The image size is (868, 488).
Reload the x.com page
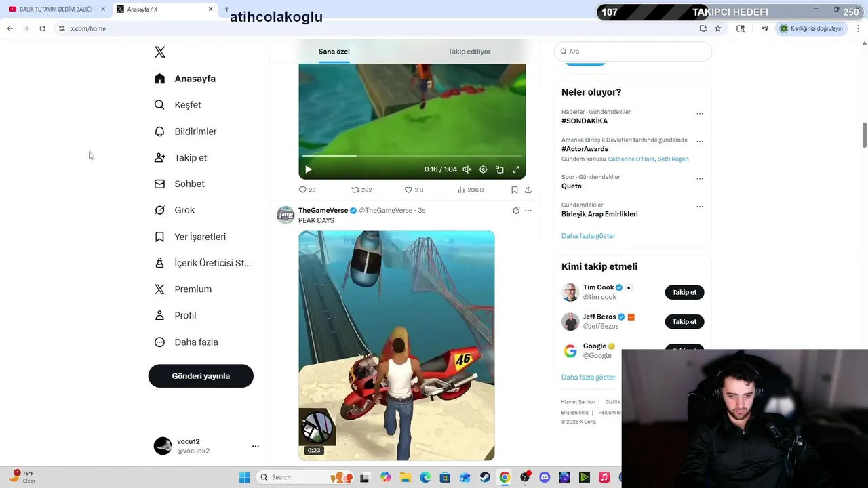coord(42,28)
